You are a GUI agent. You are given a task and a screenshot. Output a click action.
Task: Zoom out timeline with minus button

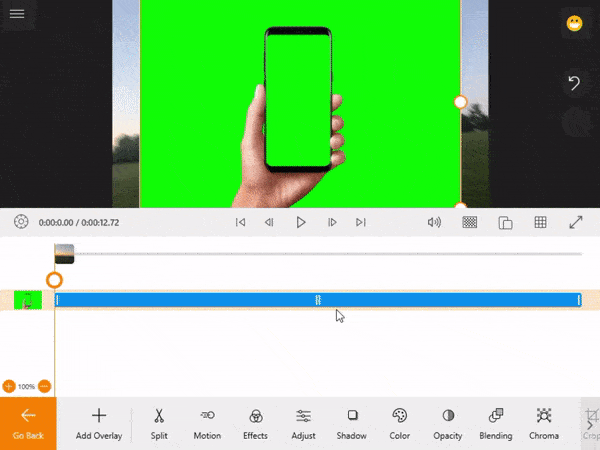tap(44, 386)
